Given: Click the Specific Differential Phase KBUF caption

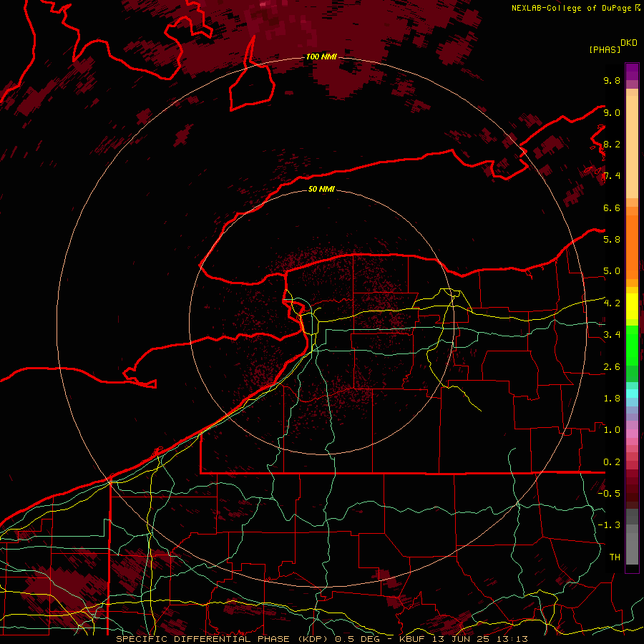Looking at the screenshot, I should coord(322,639).
